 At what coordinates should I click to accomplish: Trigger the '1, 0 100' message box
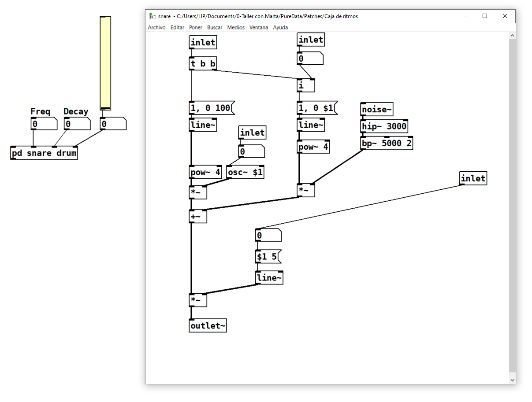coord(212,108)
